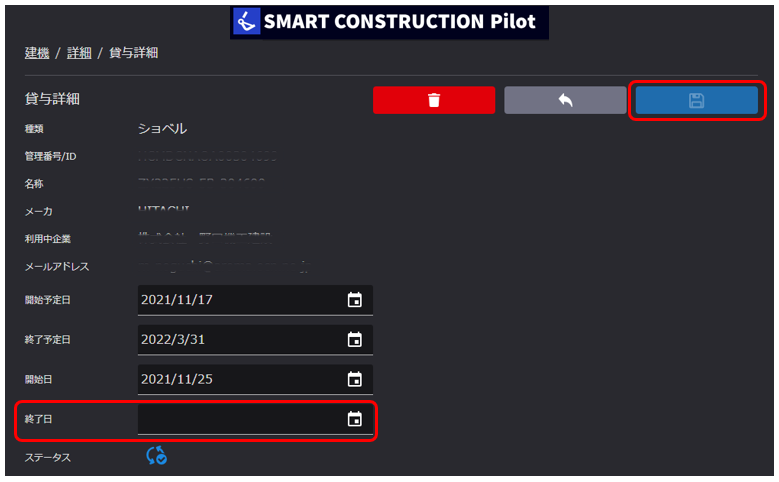The width and height of the screenshot is (779, 482).
Task: Go to 建機 breadcrumb link
Action: 37,53
